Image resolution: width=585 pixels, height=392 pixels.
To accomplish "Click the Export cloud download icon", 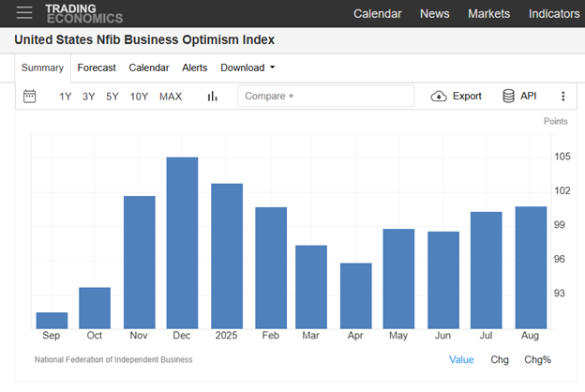I will (x=439, y=96).
